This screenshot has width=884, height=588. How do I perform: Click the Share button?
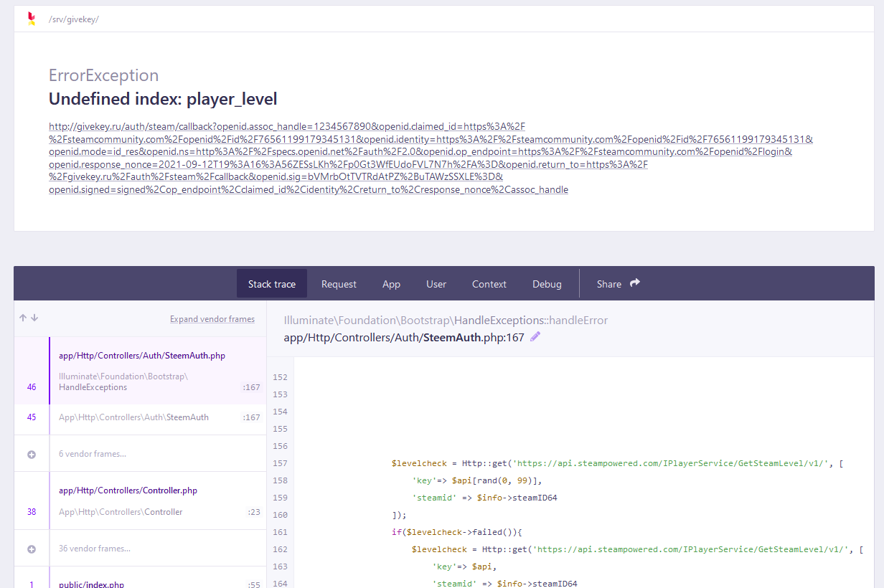point(618,284)
